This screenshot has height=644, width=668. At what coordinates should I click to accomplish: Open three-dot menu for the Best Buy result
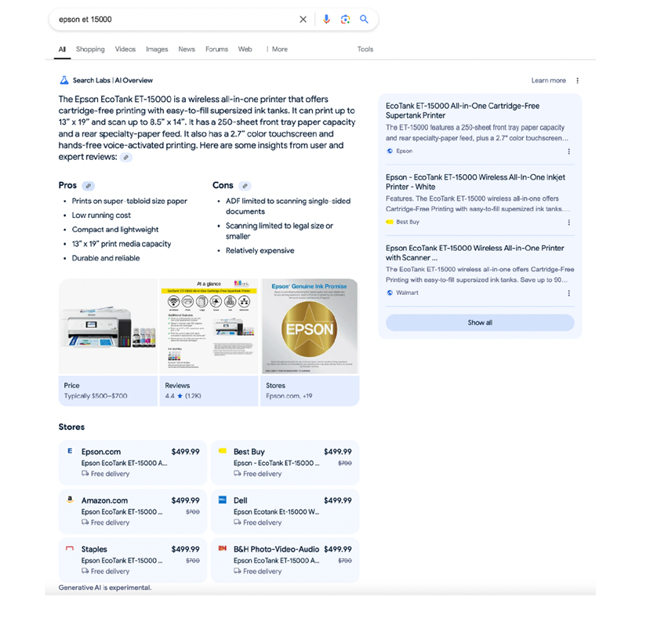pos(569,223)
